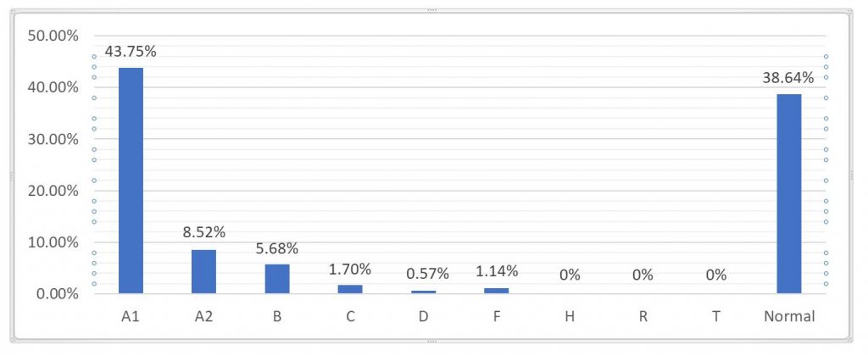Click the top-center chart resize handle
This screenshot has height=356, width=868.
[433, 9]
